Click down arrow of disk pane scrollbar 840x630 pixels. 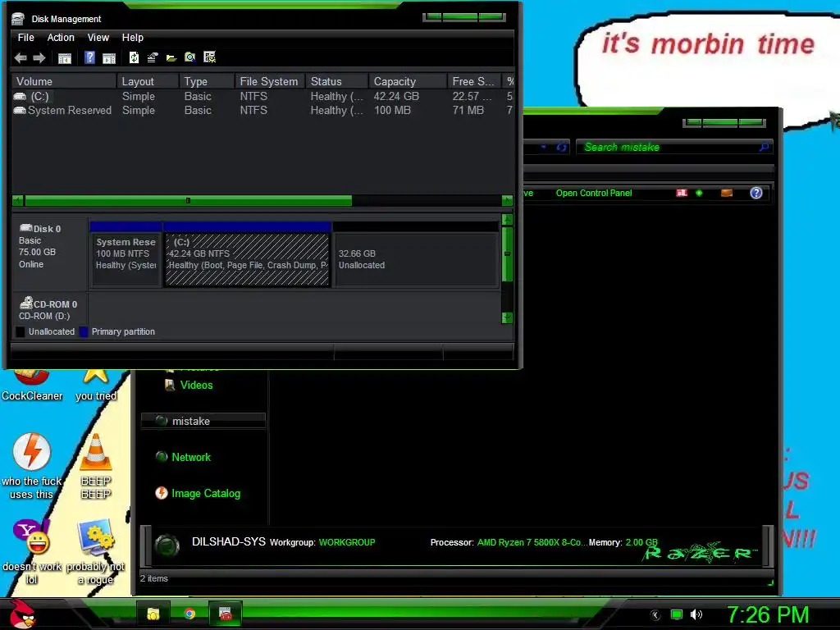click(507, 317)
